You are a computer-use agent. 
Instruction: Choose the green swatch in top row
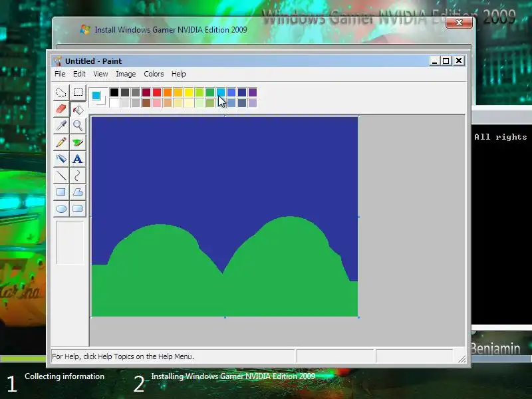point(210,92)
